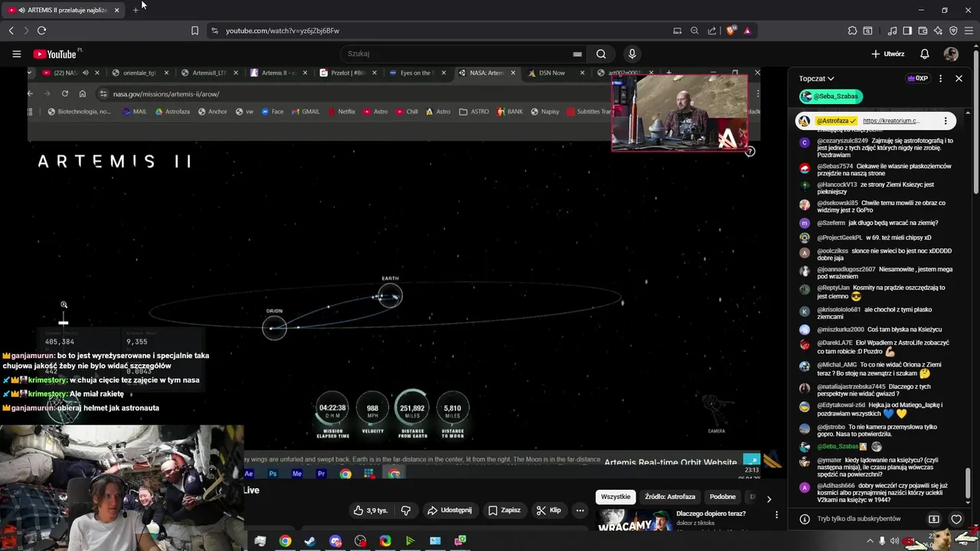Viewport: 980px width, 551px height.
Task: Select the Wszystkie filter chip
Action: (x=616, y=497)
